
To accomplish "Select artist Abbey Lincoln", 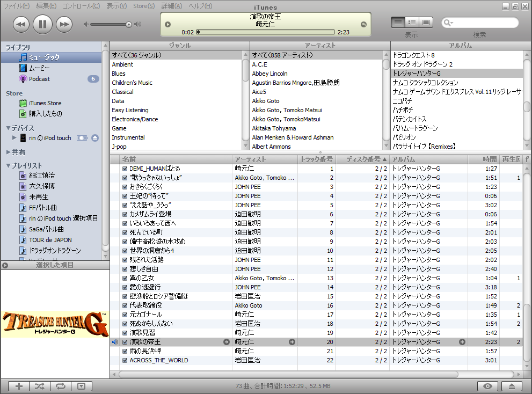I will point(317,74).
